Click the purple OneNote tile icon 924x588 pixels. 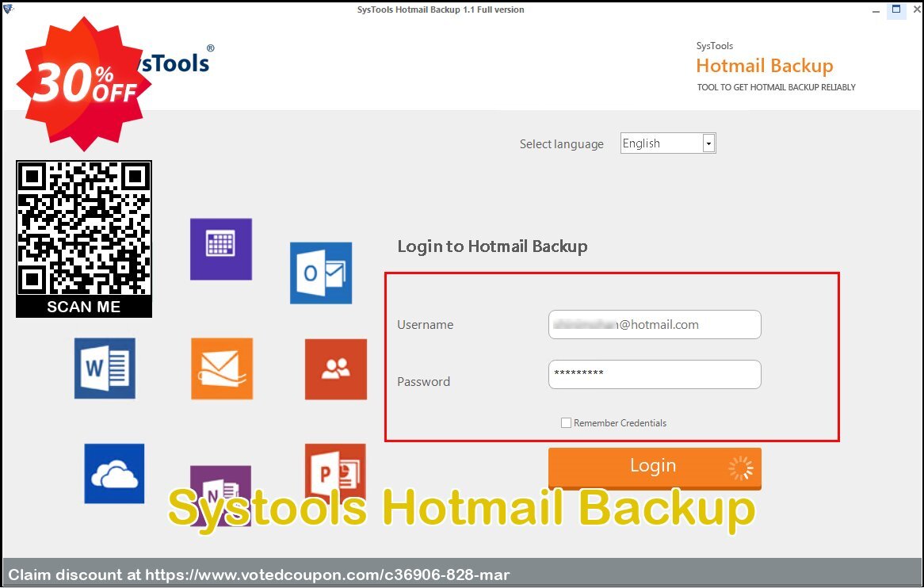tap(220, 495)
